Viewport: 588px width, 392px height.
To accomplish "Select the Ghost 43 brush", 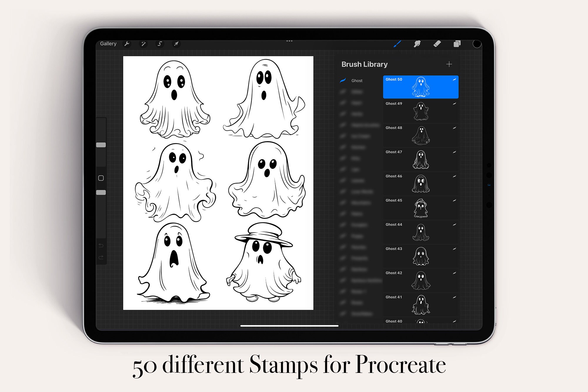I will coord(420,256).
